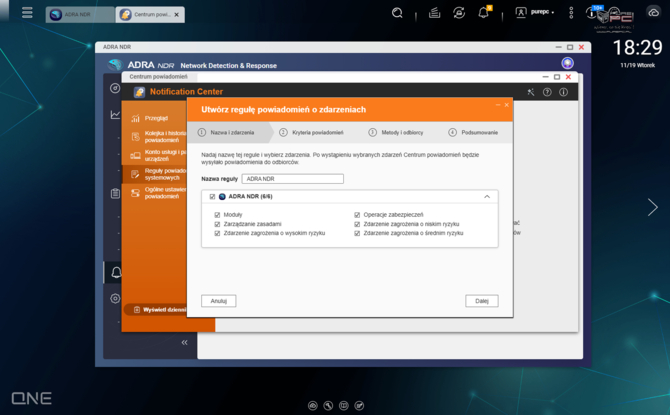Open fourth dock icon at bottom center
670x415 pixels.
[359, 406]
